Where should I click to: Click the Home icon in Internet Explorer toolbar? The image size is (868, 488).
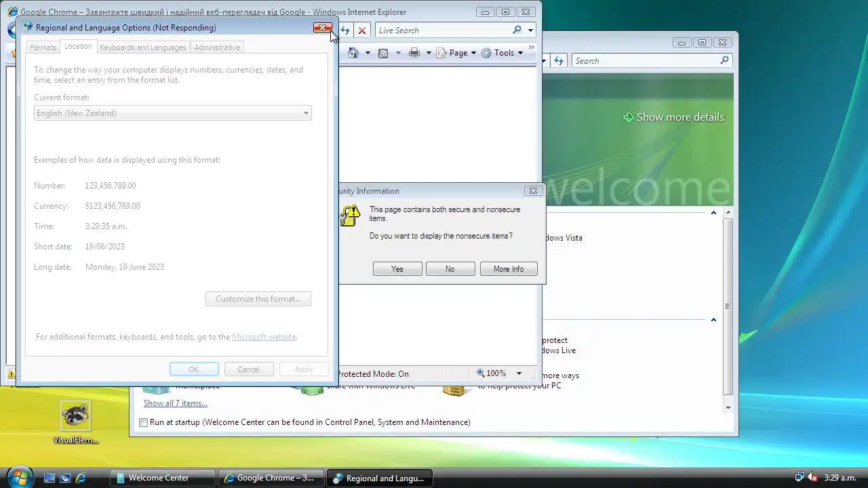[x=353, y=53]
